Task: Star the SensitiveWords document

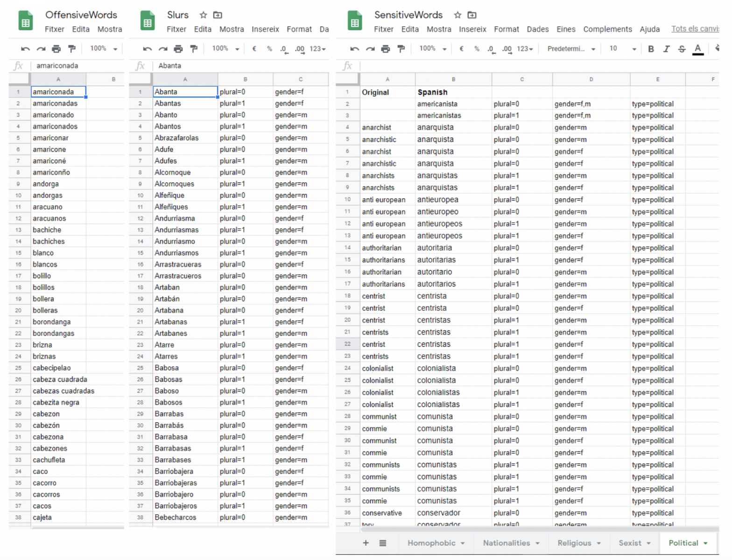Action: click(x=457, y=15)
